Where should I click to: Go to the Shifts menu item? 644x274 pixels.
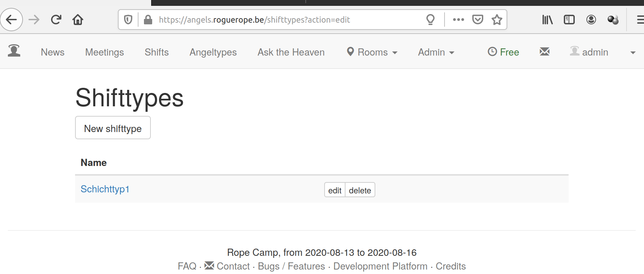pos(157,52)
